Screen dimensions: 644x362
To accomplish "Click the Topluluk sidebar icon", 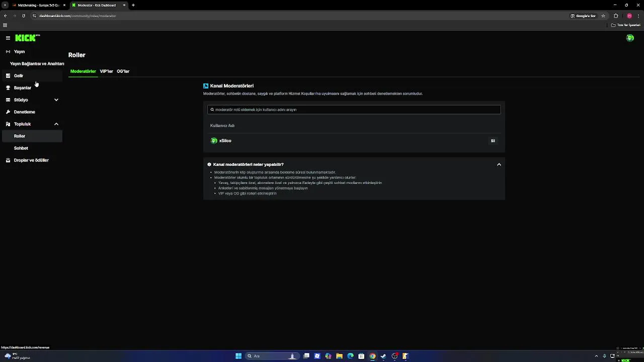I will click(x=8, y=124).
